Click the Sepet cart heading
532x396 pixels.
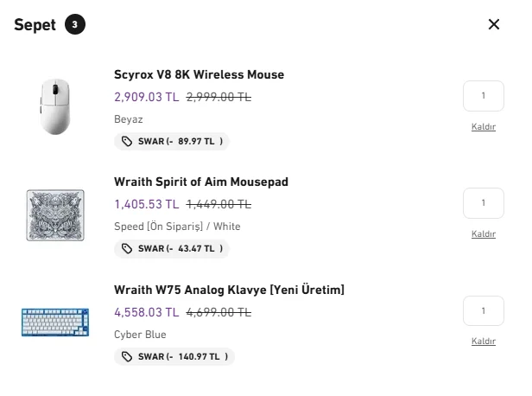coord(35,24)
